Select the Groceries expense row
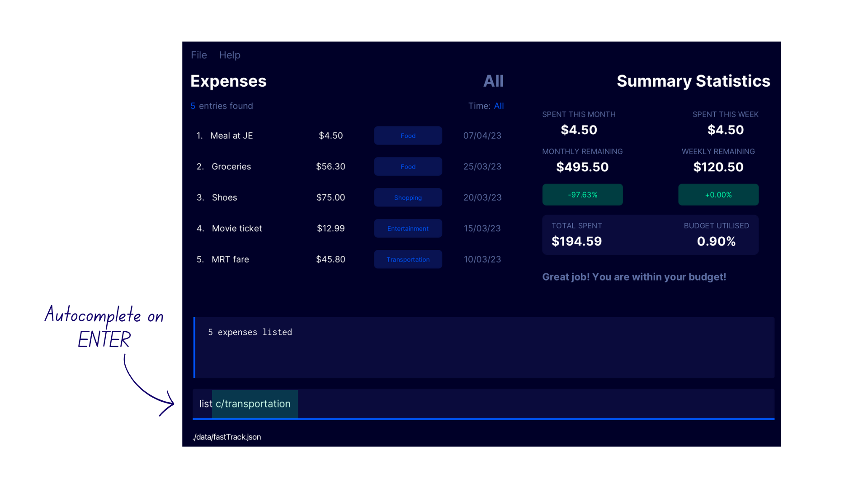The width and height of the screenshot is (868, 488). (x=349, y=166)
